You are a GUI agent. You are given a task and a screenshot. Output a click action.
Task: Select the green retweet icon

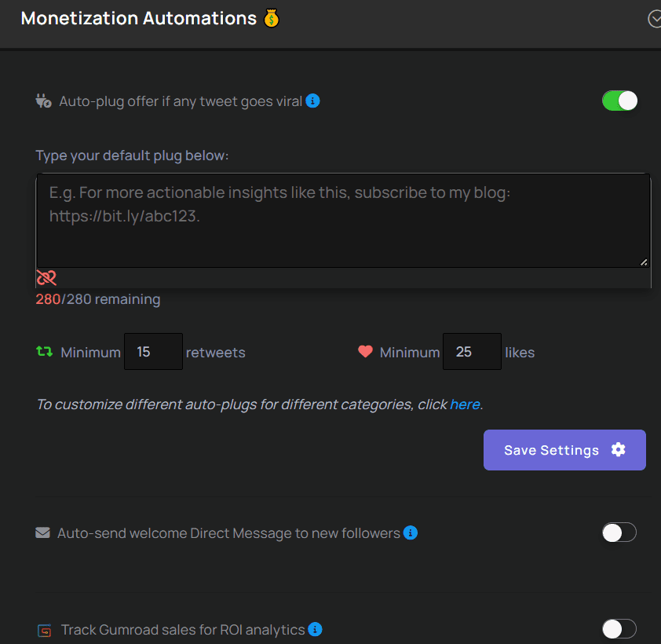(44, 352)
